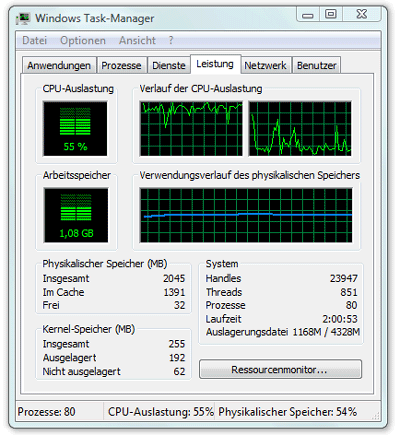The image size is (400, 435).
Task: Click the Arbeitsspeicher 1,08 GB gauge
Action: click(76, 215)
